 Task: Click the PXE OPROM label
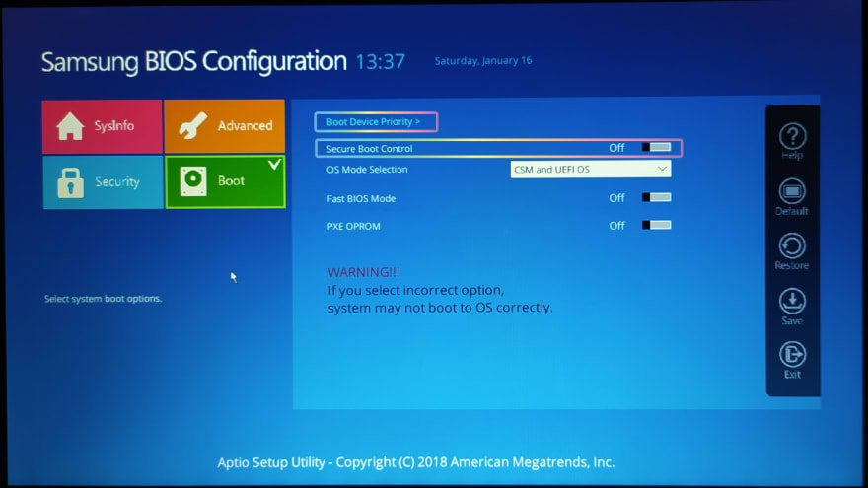tap(353, 227)
